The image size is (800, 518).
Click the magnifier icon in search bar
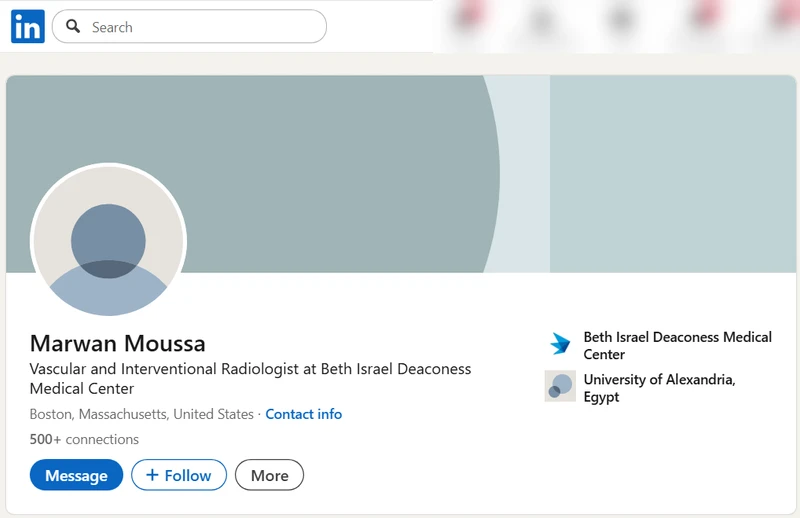[73, 27]
